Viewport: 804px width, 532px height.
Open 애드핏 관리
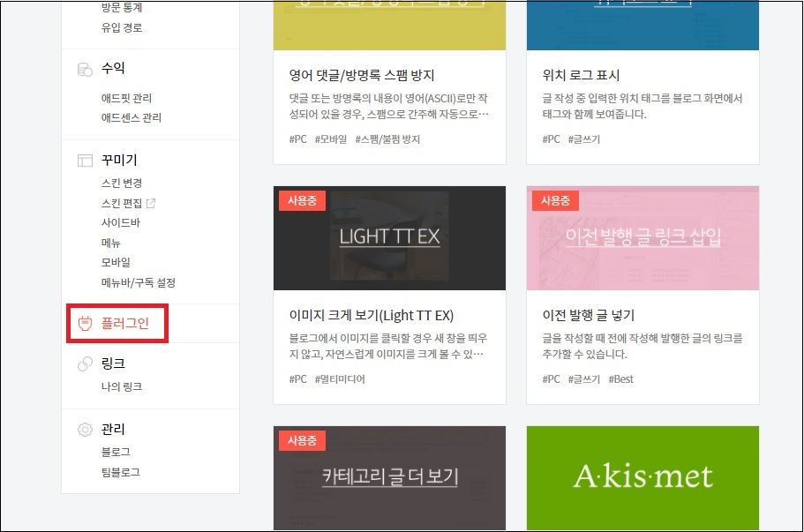click(x=126, y=99)
